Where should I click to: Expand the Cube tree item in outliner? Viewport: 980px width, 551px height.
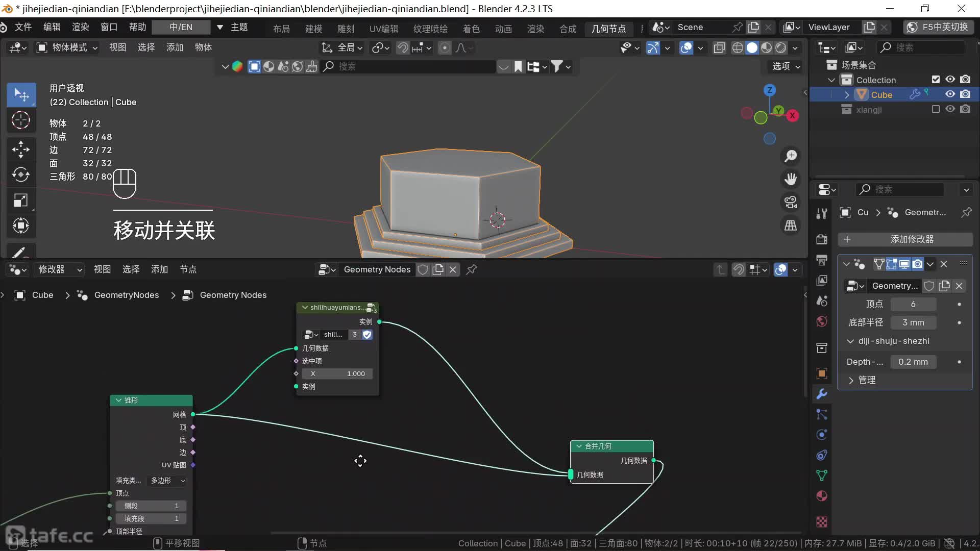[x=847, y=95]
